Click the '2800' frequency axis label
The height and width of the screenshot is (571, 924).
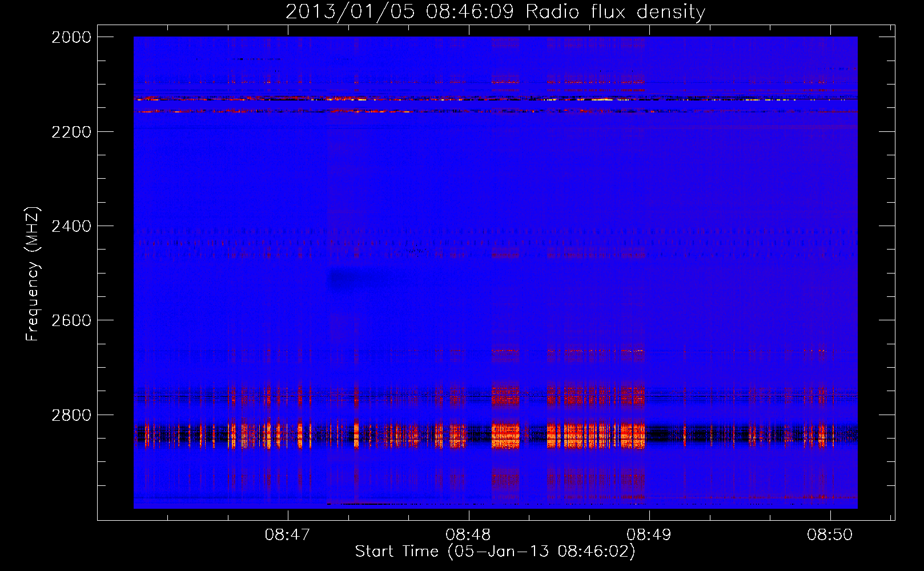coord(71,415)
